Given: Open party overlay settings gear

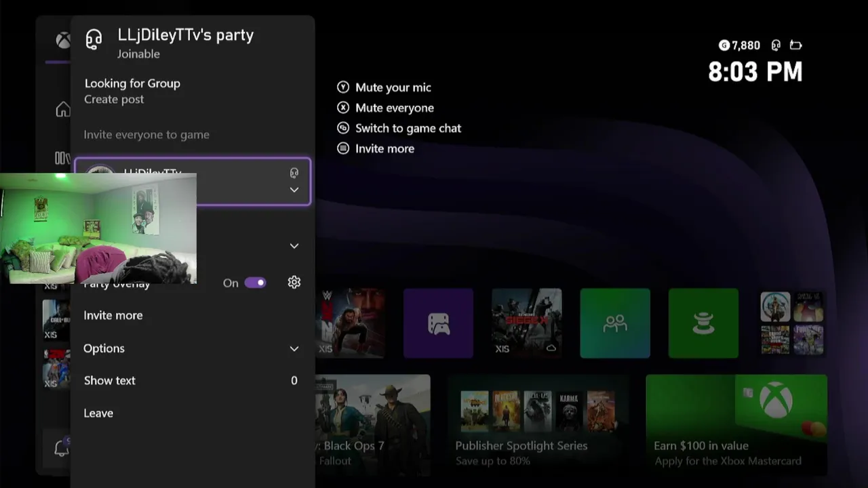Looking at the screenshot, I should pyautogui.click(x=294, y=283).
